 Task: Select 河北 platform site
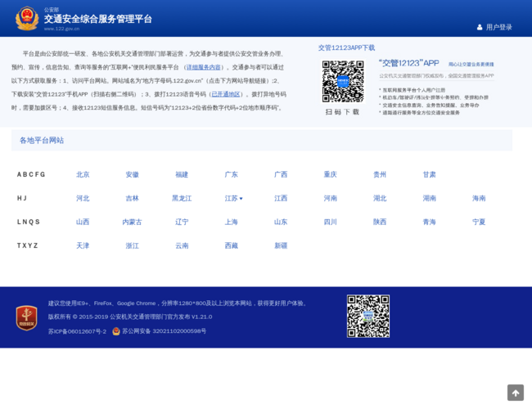point(83,198)
